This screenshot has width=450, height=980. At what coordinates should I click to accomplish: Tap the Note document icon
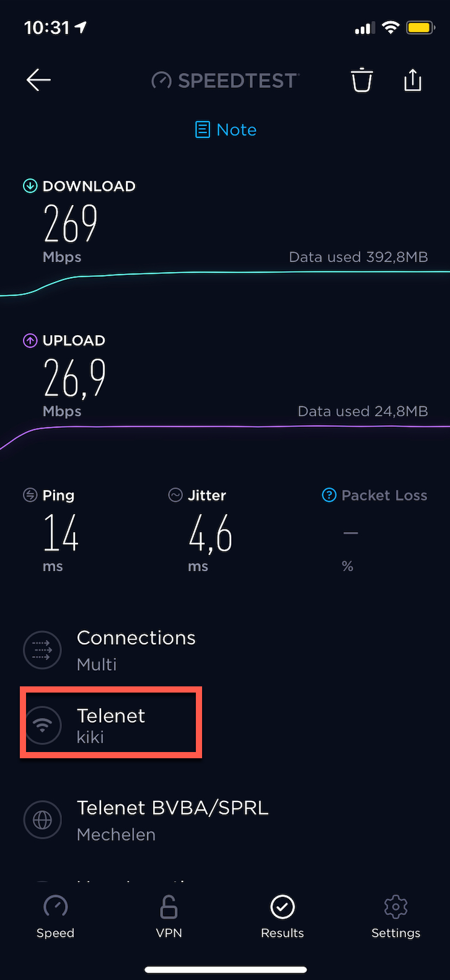tap(203, 130)
